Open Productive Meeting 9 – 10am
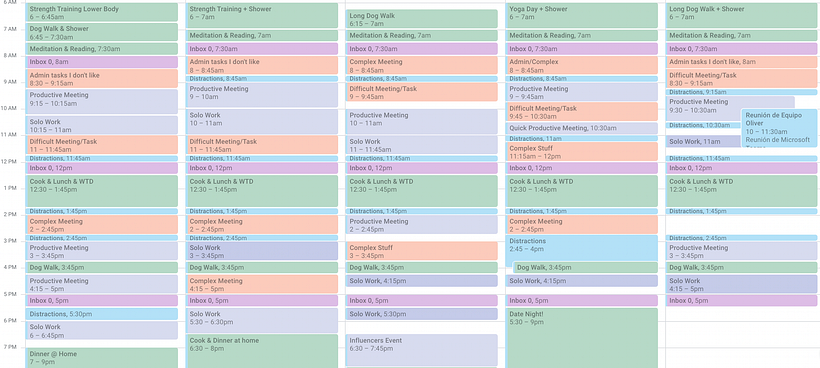 tap(262, 95)
